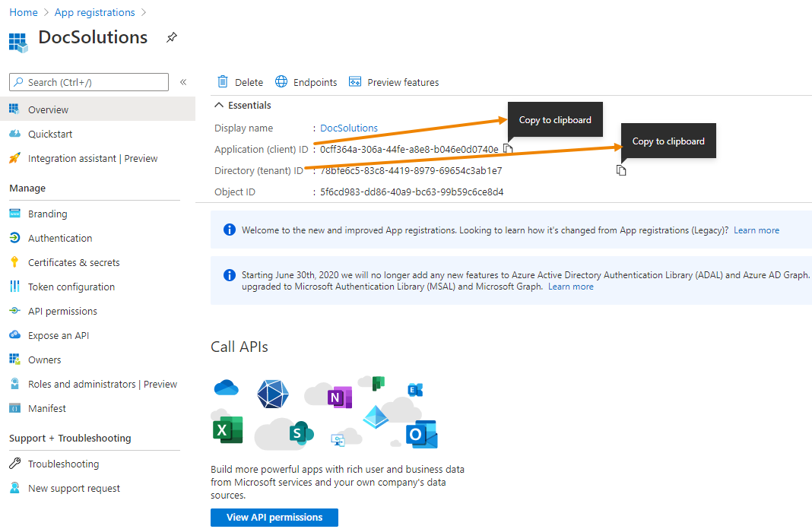Open the Manifest editor

pyautogui.click(x=47, y=408)
